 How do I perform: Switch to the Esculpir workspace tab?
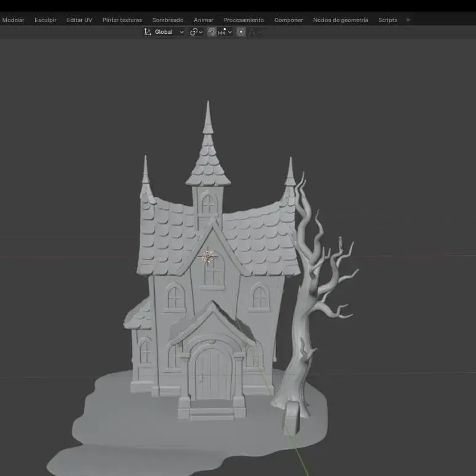(x=46, y=20)
